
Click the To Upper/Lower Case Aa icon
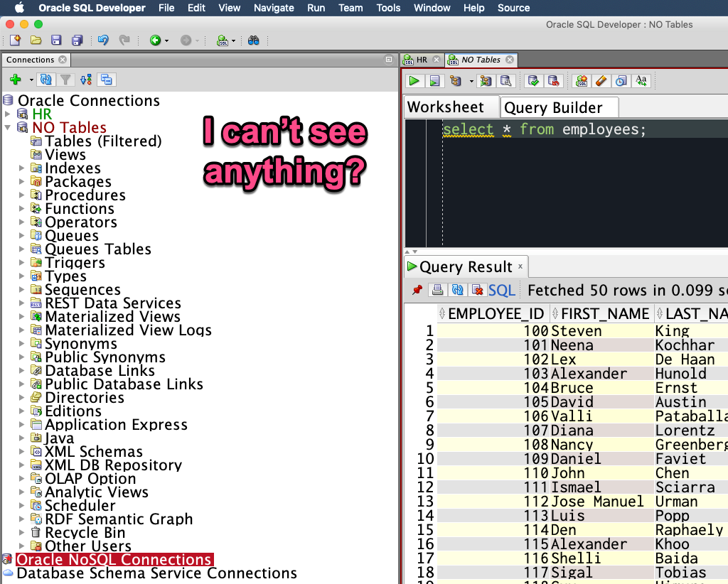point(640,81)
